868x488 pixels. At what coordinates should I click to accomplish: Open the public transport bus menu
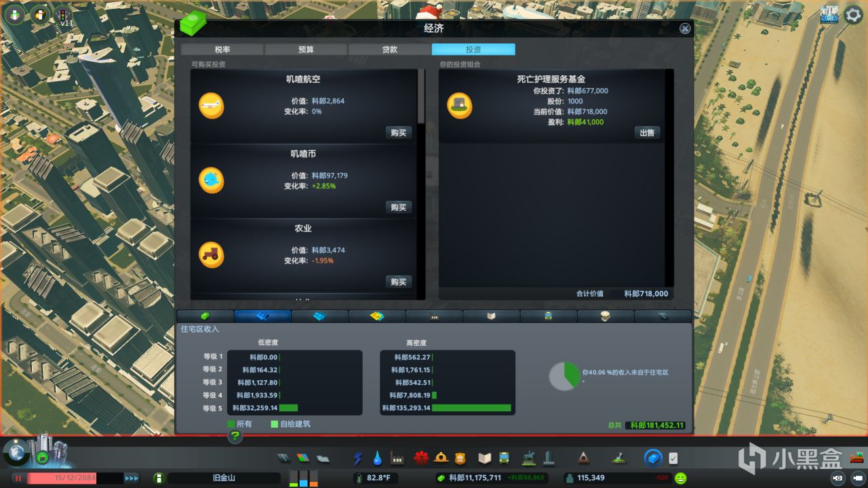pyautogui.click(x=504, y=459)
